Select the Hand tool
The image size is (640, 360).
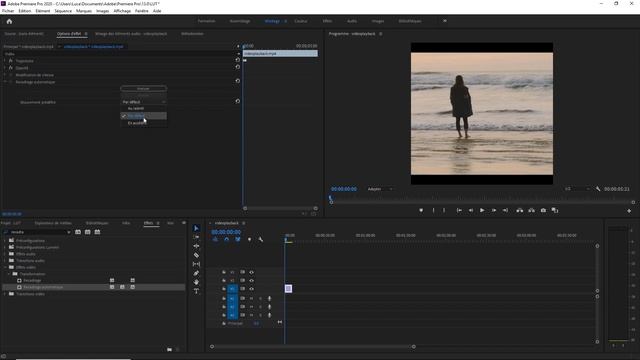click(x=196, y=282)
